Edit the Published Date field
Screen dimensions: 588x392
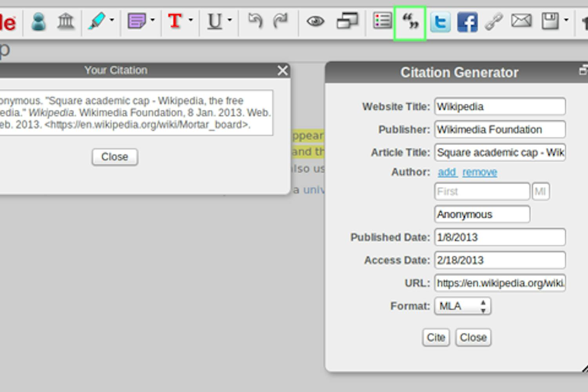tap(500, 237)
